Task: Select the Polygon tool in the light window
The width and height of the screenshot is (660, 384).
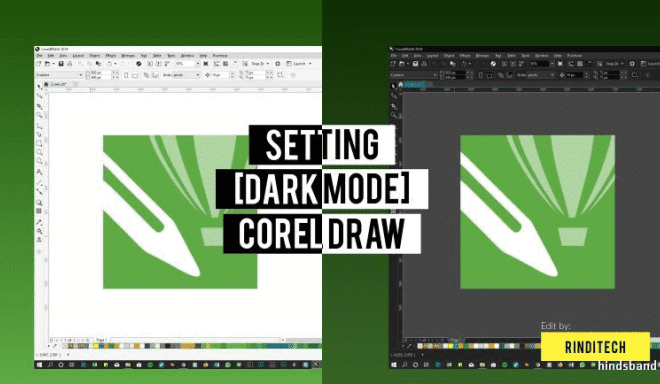Action: (x=39, y=160)
